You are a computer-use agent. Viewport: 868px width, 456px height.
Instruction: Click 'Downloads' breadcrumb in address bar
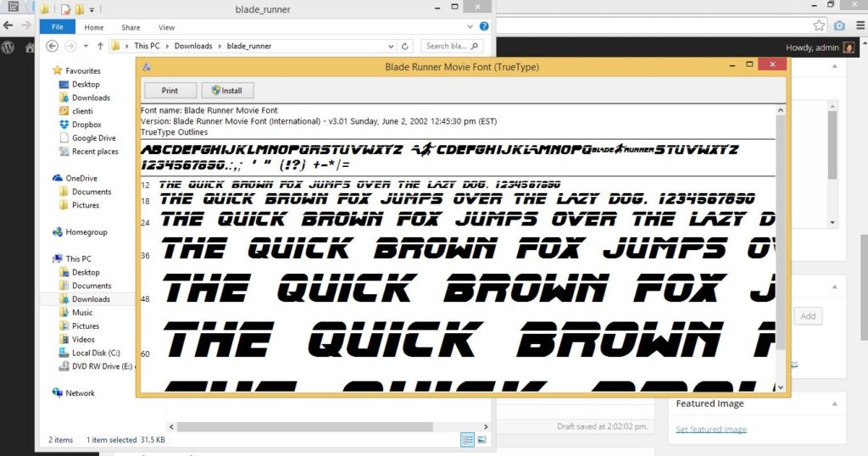tap(193, 46)
